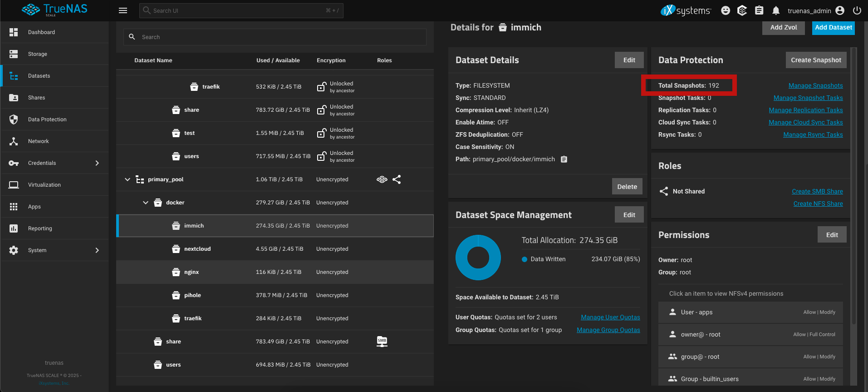Image resolution: width=868 pixels, height=392 pixels.
Task: Open the Shares menu item
Action: click(x=54, y=98)
